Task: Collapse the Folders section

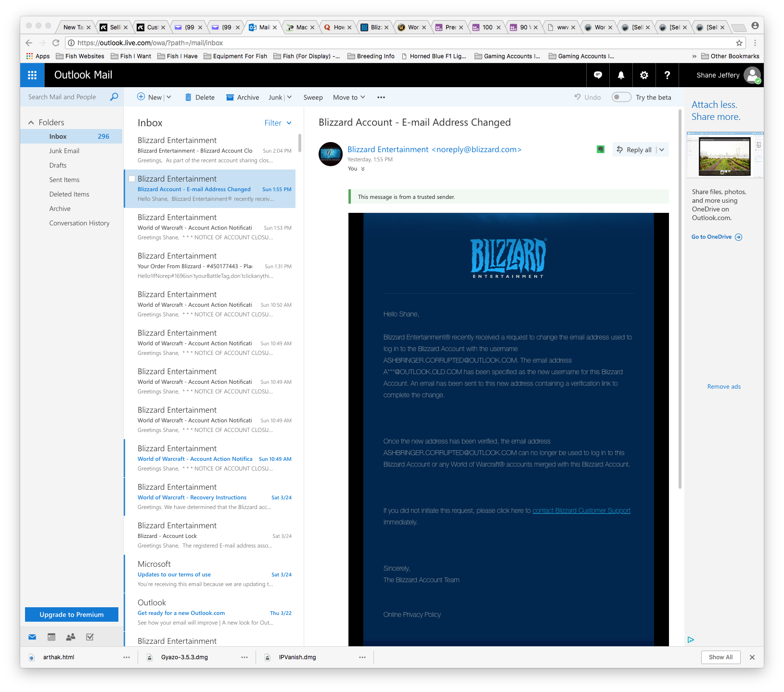Action: (x=31, y=122)
